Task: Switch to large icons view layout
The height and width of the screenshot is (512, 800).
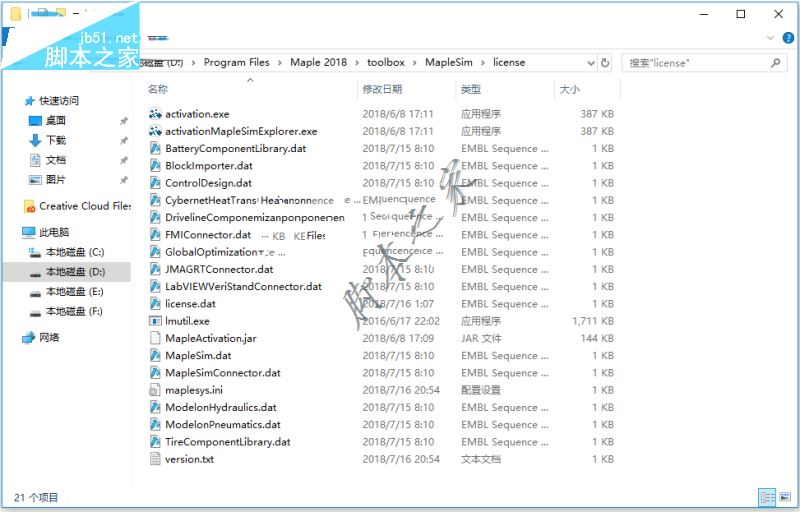Action: (x=785, y=497)
